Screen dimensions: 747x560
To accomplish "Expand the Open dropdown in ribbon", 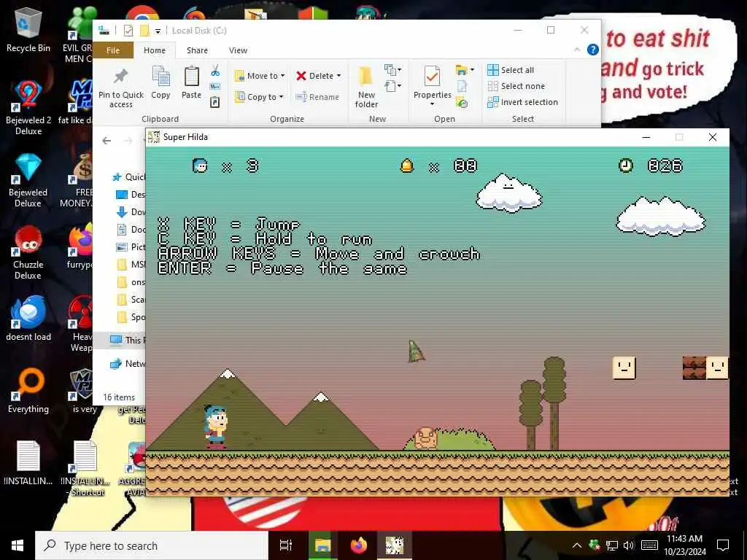I will point(465,70).
